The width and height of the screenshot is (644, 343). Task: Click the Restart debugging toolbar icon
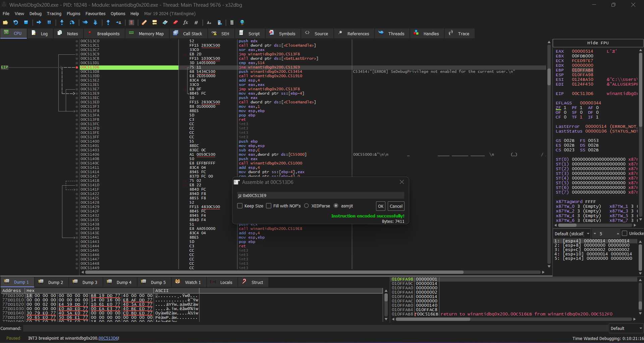pos(16,22)
